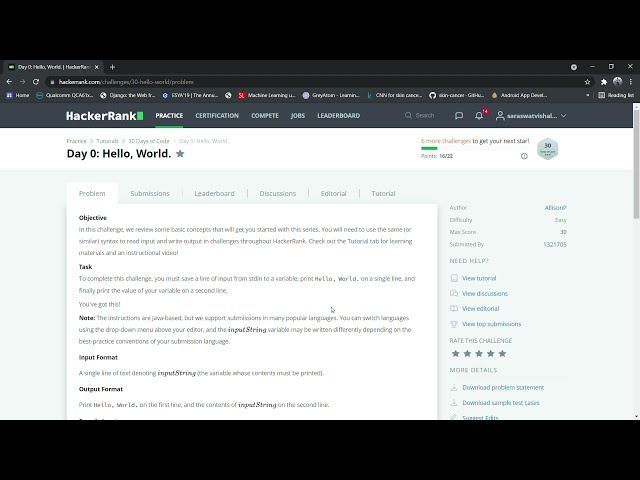The image size is (640, 480).
Task: Click the user profile avatar icon
Action: pos(500,116)
